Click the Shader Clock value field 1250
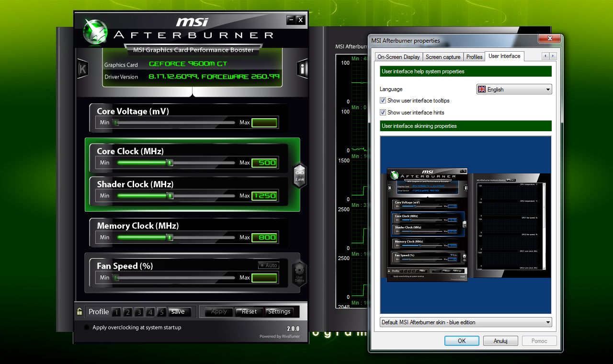Screen dimensions: 613x364 (x=264, y=196)
